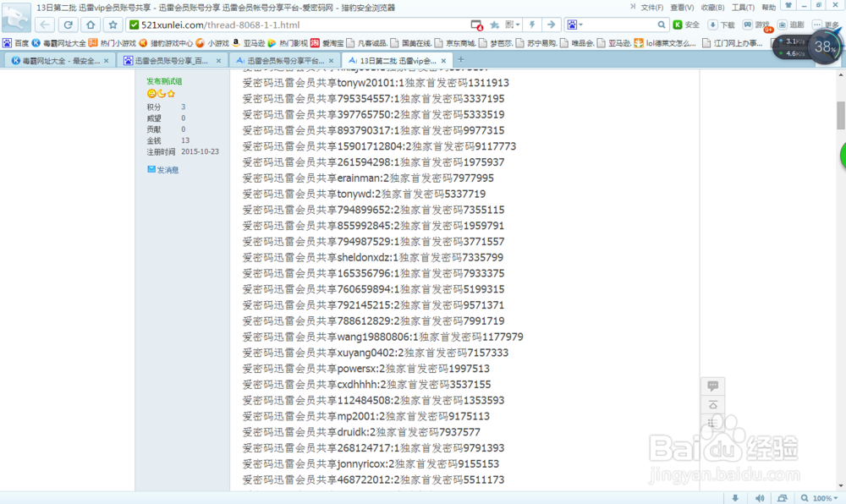The height and width of the screenshot is (504, 846).
Task: Open the 京东商城 bookmark
Action: tap(455, 43)
